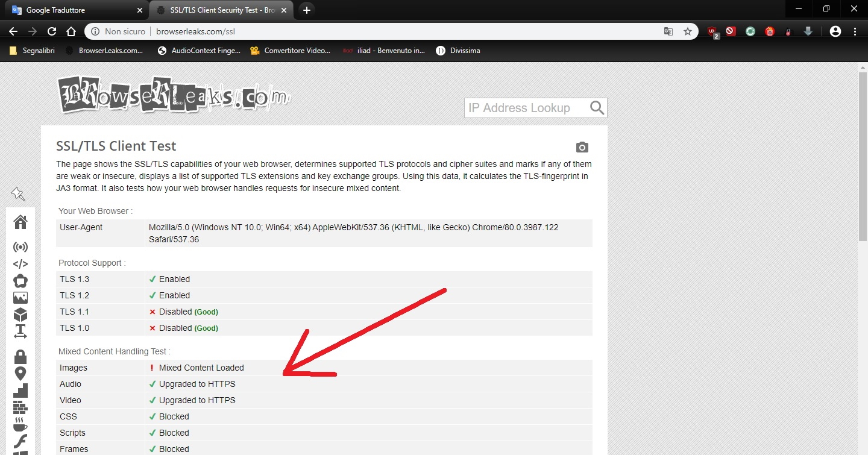Bookmark this page with the star
The height and width of the screenshot is (455, 868).
tap(688, 31)
